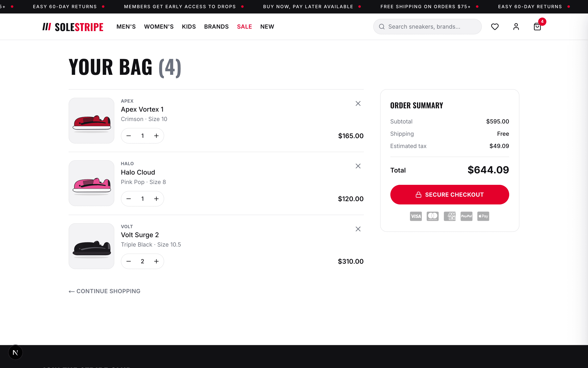Viewport: 588px width, 368px height.
Task: Click "Free shipping on orders $75+" banner
Action: (x=425, y=7)
